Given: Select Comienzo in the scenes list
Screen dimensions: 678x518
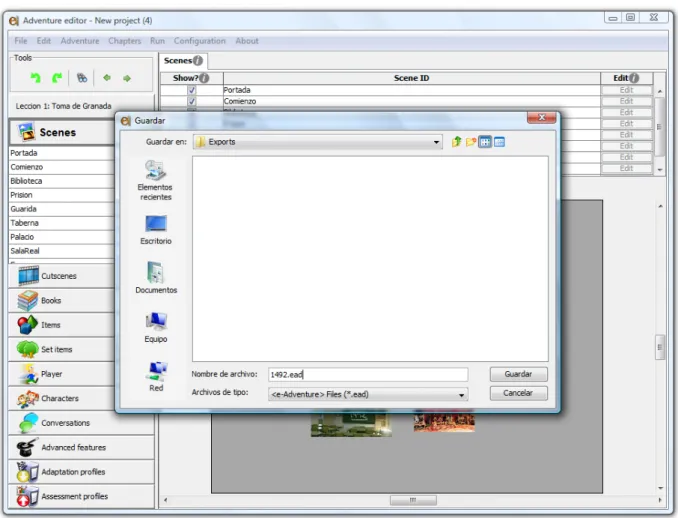Looking at the screenshot, I should click(61, 167).
